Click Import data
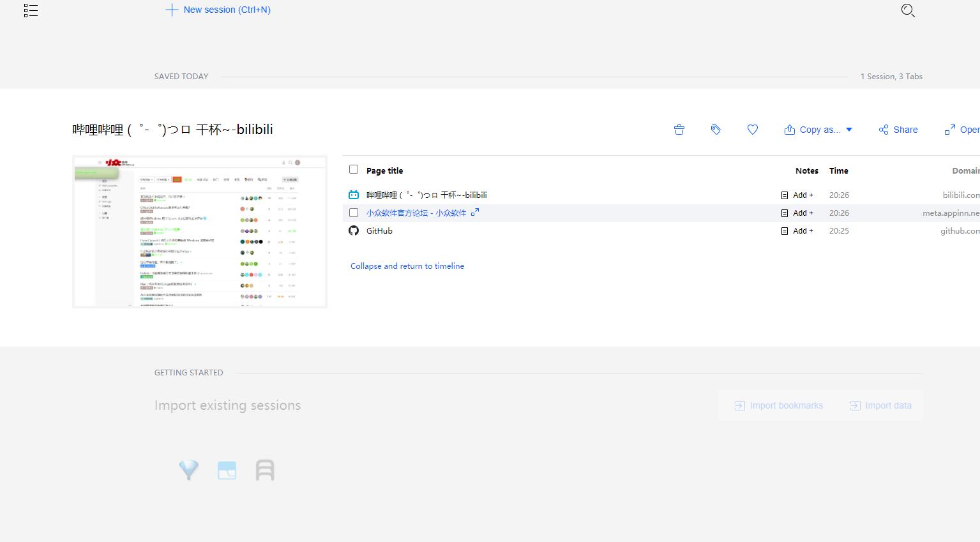 (x=881, y=405)
